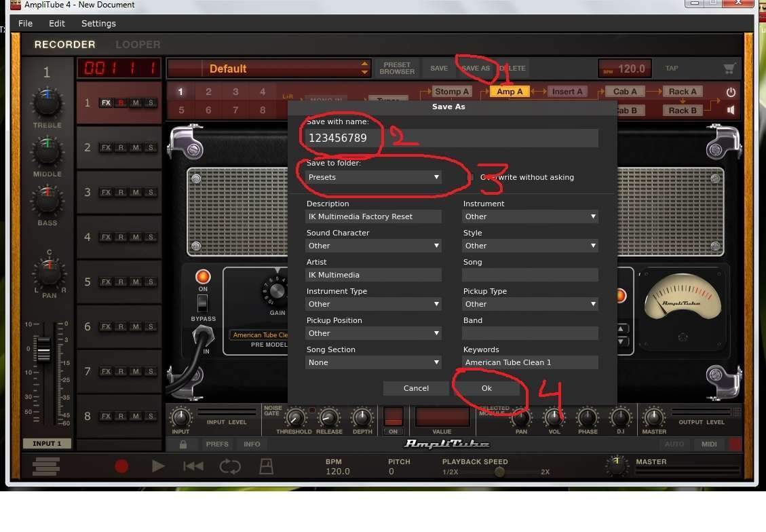
Task: Toggle the loop playback icon
Action: (x=229, y=466)
